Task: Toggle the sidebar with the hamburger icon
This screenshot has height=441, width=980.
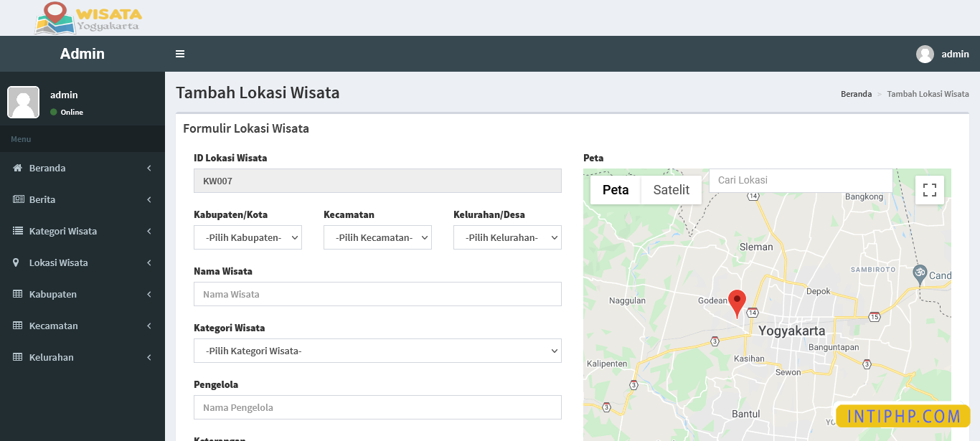Action: [180, 54]
